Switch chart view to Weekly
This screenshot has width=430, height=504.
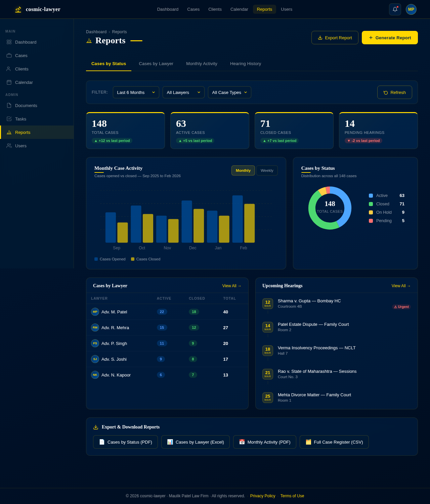pos(267,170)
